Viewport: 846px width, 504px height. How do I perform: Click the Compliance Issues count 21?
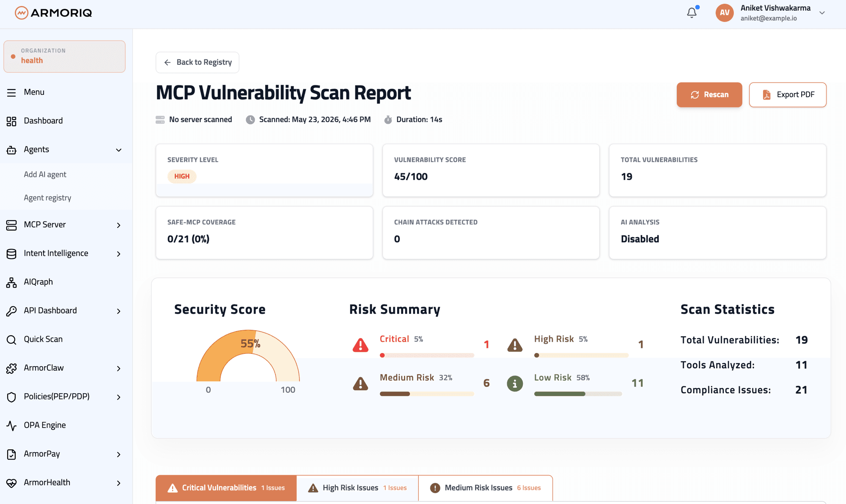coord(801,390)
